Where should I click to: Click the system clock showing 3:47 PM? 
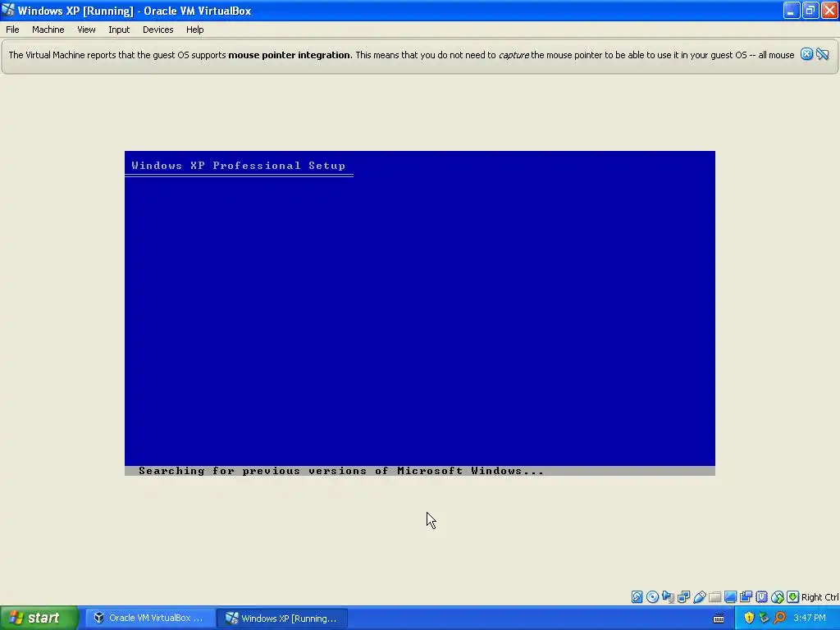[x=810, y=619]
